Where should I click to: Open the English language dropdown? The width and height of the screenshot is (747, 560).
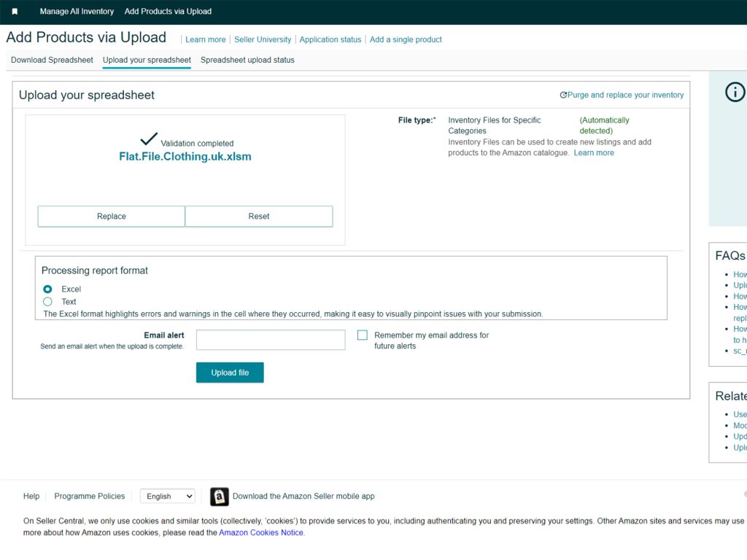(168, 496)
